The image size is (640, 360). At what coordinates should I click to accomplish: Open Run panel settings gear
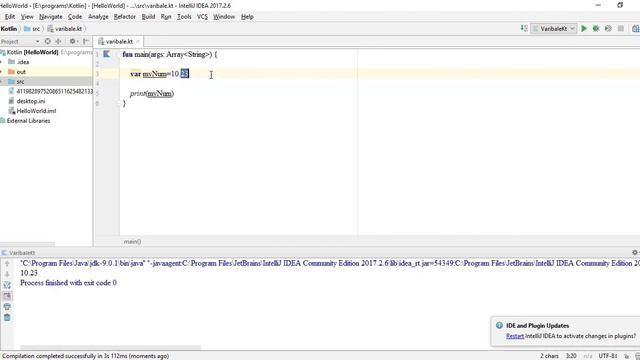pyautogui.click(x=635, y=253)
